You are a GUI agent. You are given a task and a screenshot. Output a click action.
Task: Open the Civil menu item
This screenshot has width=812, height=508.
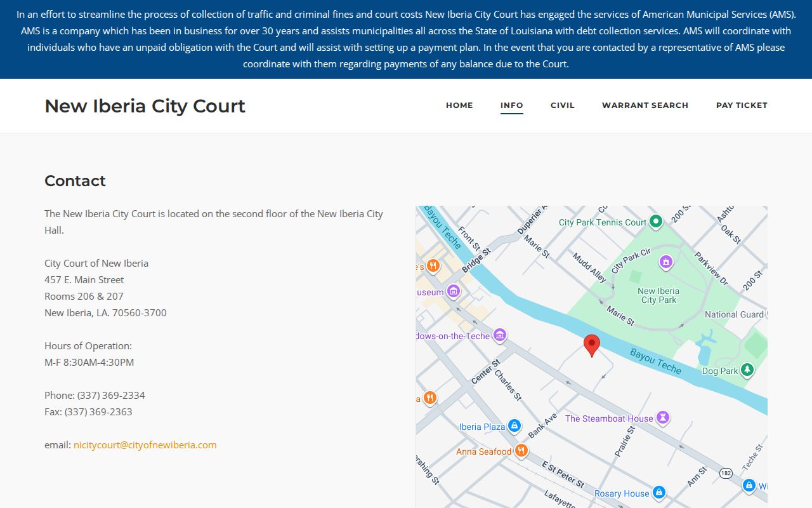point(563,105)
